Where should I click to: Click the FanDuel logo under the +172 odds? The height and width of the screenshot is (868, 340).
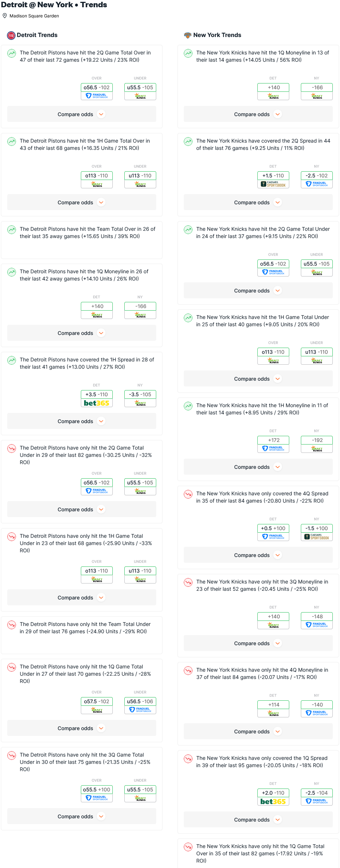point(273,449)
